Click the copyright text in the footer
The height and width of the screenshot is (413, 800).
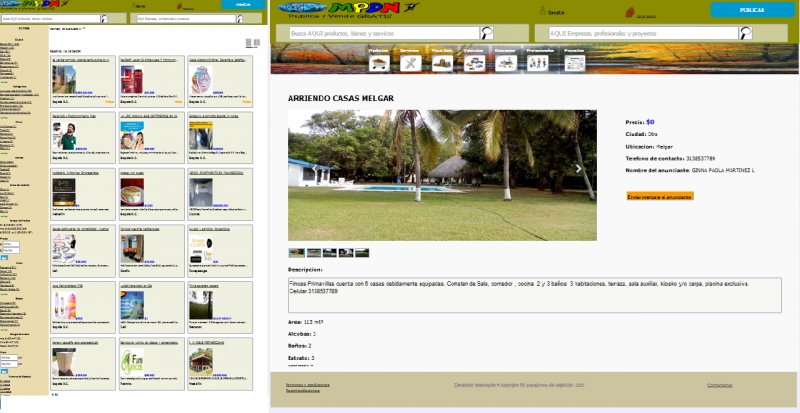click(519, 385)
